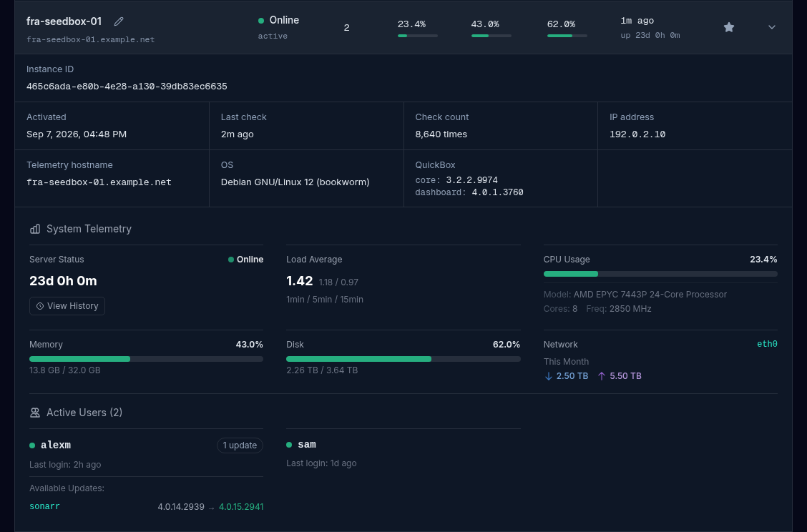Image resolution: width=807 pixels, height=532 pixels.
Task: Click the 'up 23d 0h 0m' header text
Action: 650,36
